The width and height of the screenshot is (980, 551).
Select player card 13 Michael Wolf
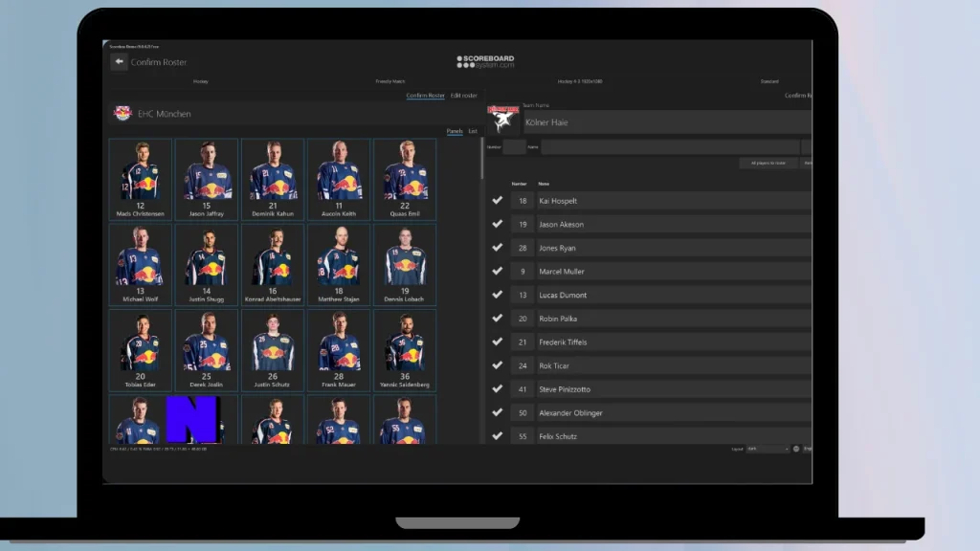[x=140, y=265]
